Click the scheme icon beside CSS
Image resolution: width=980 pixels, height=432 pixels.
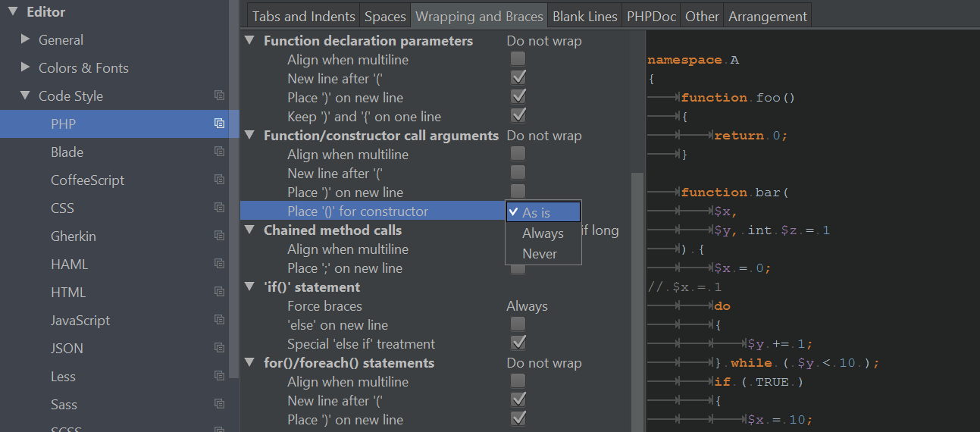pyautogui.click(x=219, y=208)
